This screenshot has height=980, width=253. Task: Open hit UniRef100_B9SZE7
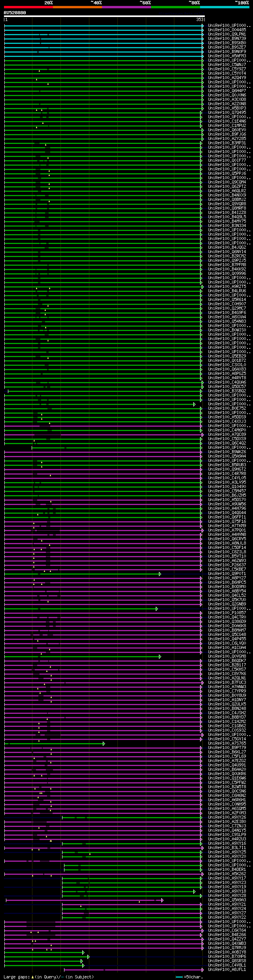(227, 47)
